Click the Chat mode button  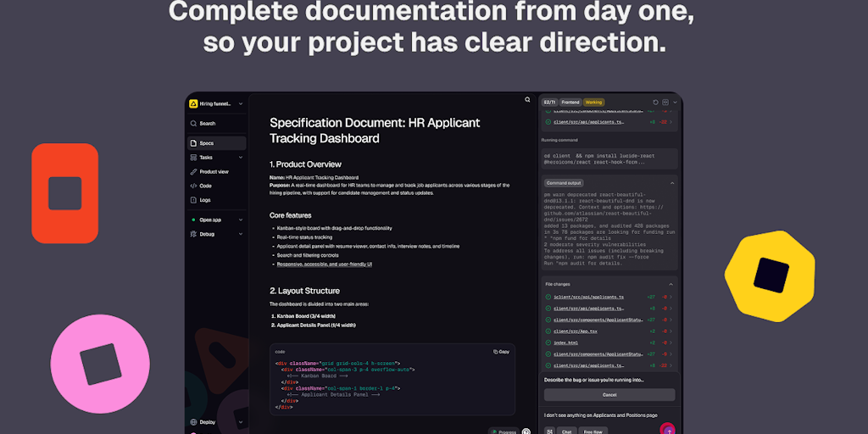click(566, 431)
